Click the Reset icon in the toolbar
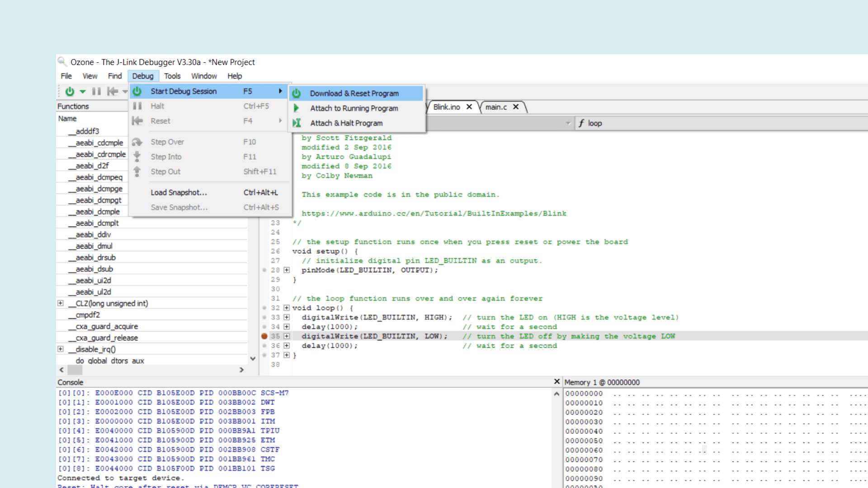Image resolution: width=868 pixels, height=488 pixels. tap(113, 91)
